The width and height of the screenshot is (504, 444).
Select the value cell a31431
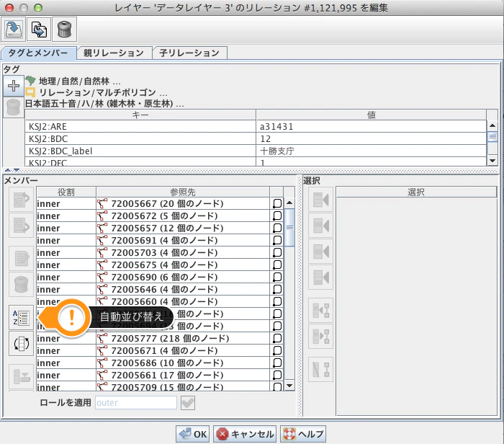372,126
